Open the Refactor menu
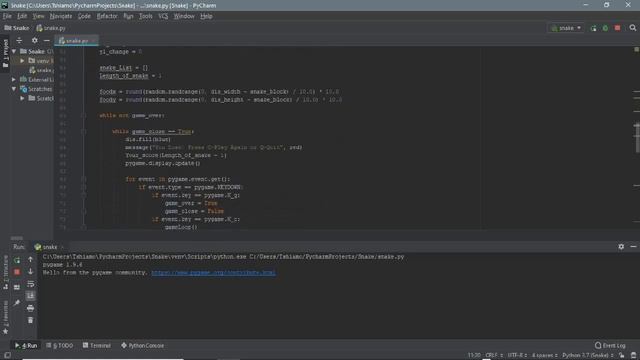 coord(107,16)
